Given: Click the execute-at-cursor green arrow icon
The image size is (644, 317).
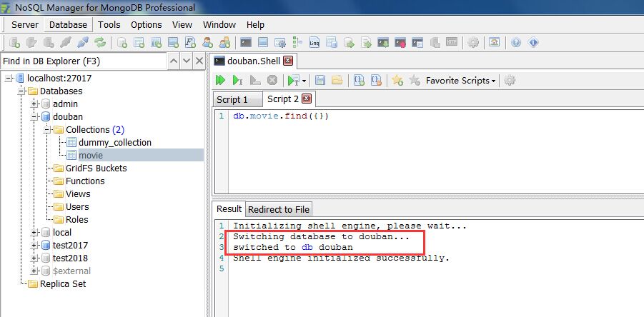Looking at the screenshot, I should point(237,81).
